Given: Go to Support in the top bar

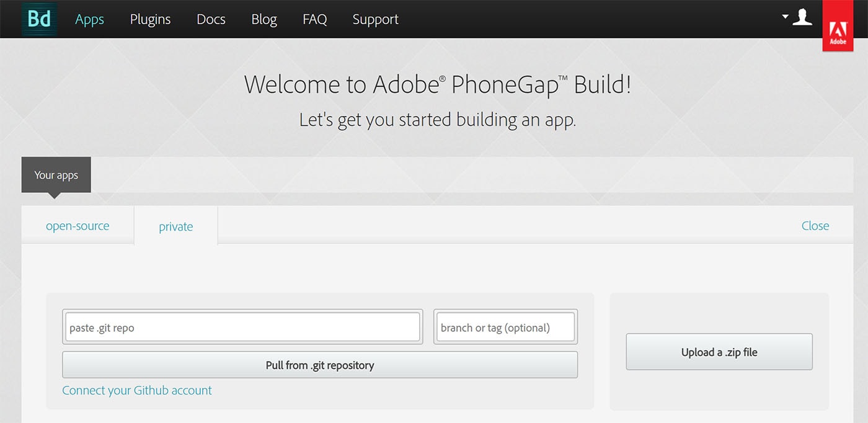Looking at the screenshot, I should (375, 19).
